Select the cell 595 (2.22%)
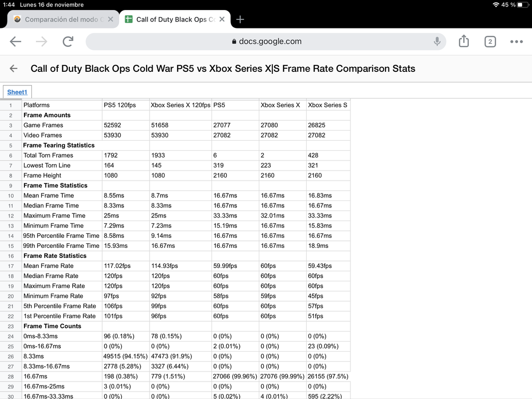The height and width of the screenshot is (399, 532). tap(328, 396)
